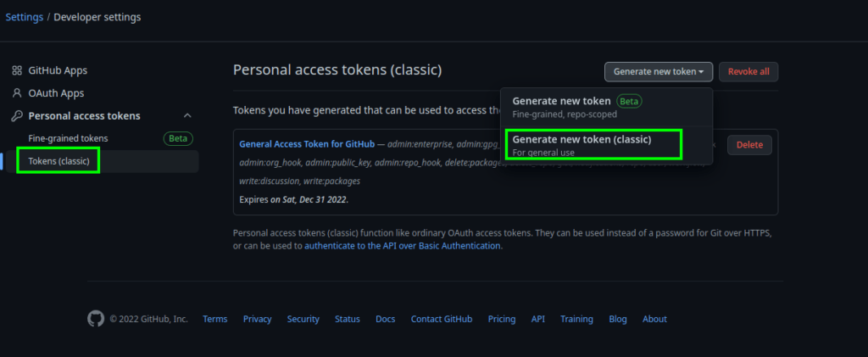The image size is (868, 357).
Task: Click the Revoke all button
Action: pyautogui.click(x=748, y=72)
